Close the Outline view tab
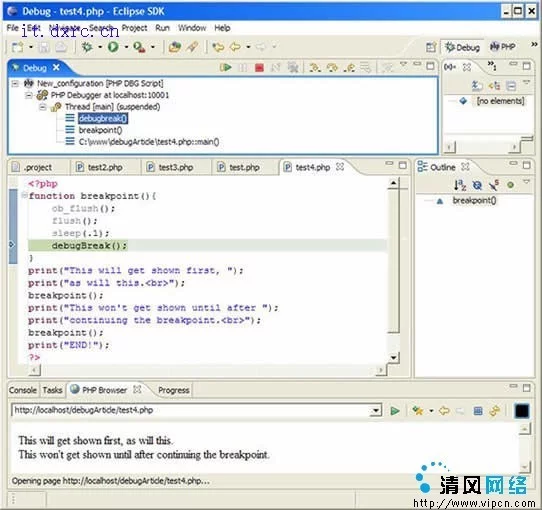 coord(465,167)
